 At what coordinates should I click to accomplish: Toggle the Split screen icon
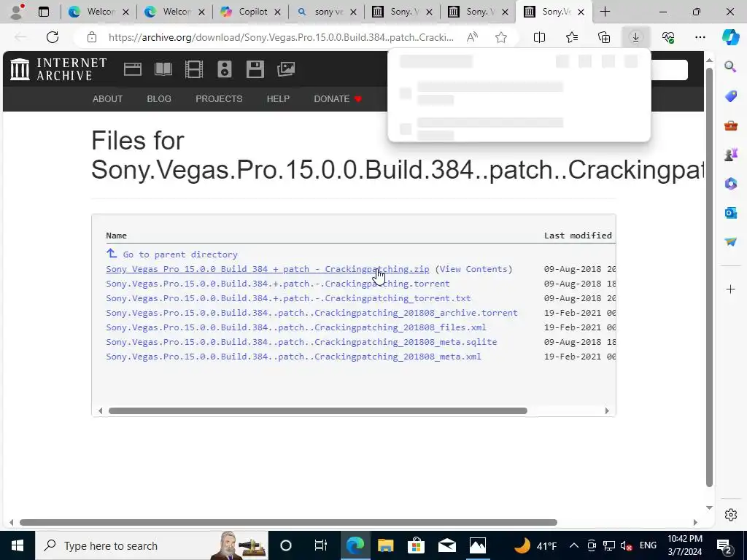tap(539, 37)
